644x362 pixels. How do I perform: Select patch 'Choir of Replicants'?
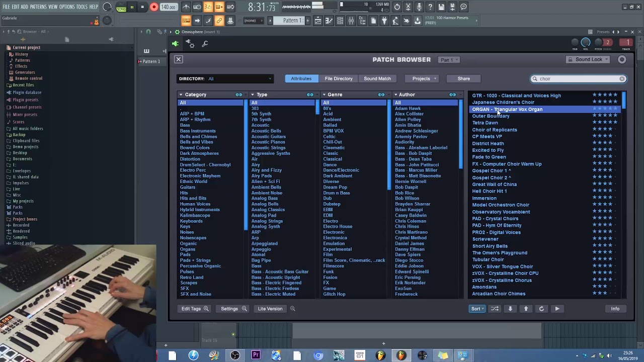495,130
